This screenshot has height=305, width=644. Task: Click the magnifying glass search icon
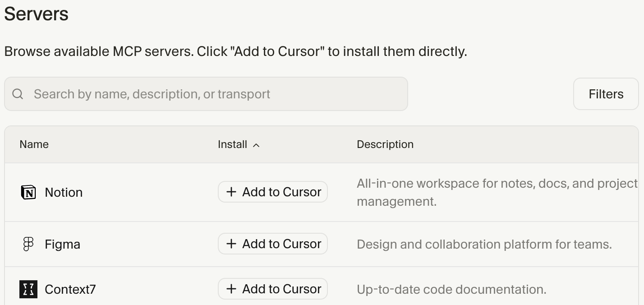[x=18, y=94]
